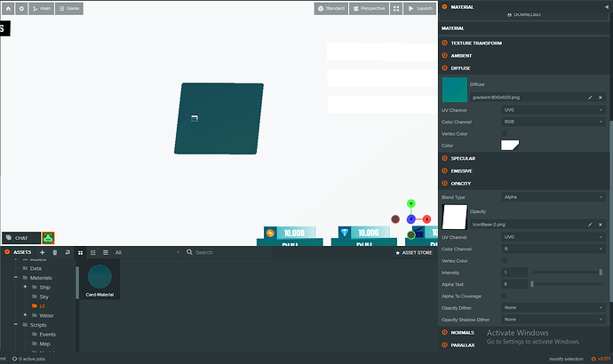
Task: Switch assets to list view
Action: coord(105,252)
